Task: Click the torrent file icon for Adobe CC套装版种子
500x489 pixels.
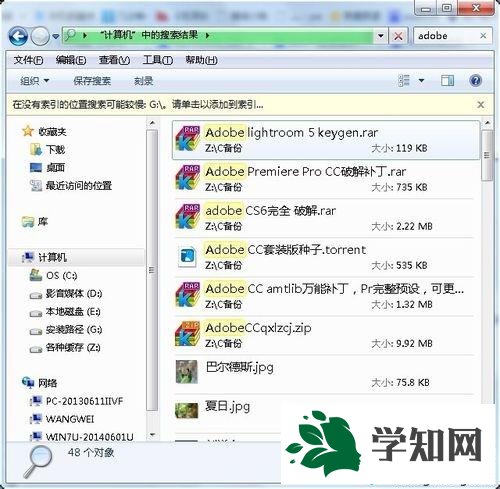Action: click(187, 256)
